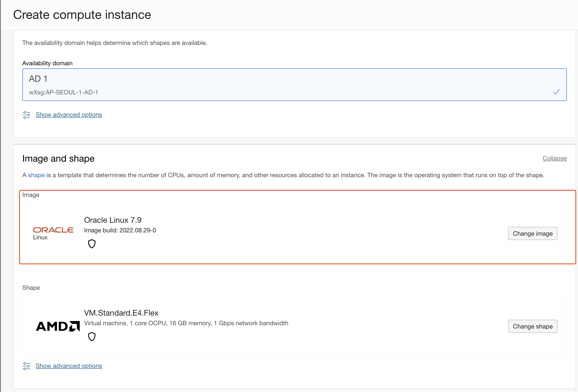Click the sliders icon beside the availability domain advanced options
This screenshot has width=578, height=392.
point(26,115)
